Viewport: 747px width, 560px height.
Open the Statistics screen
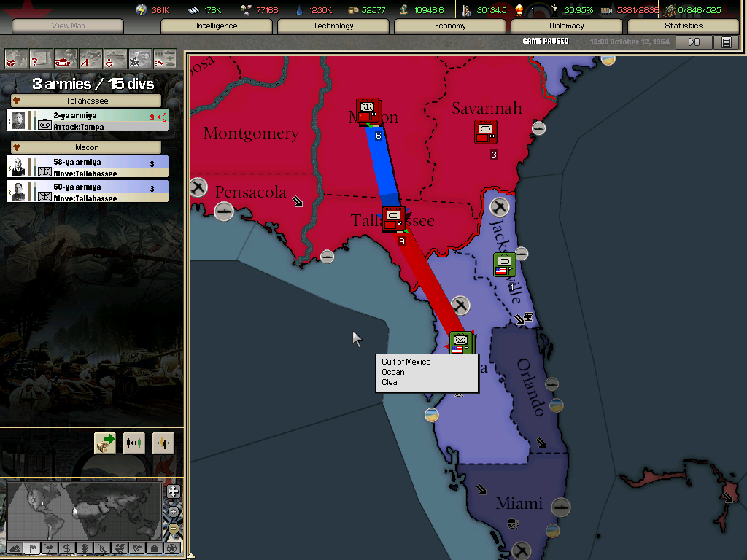click(683, 26)
